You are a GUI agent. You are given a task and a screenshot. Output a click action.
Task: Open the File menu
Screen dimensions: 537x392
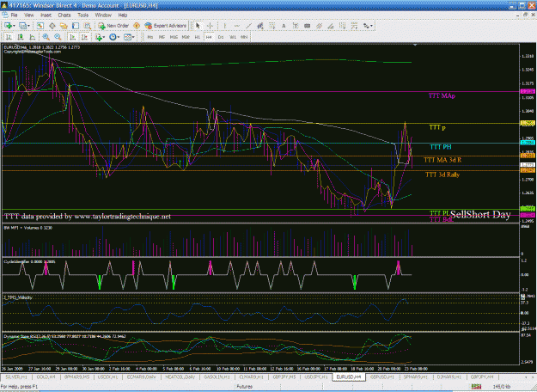14,15
